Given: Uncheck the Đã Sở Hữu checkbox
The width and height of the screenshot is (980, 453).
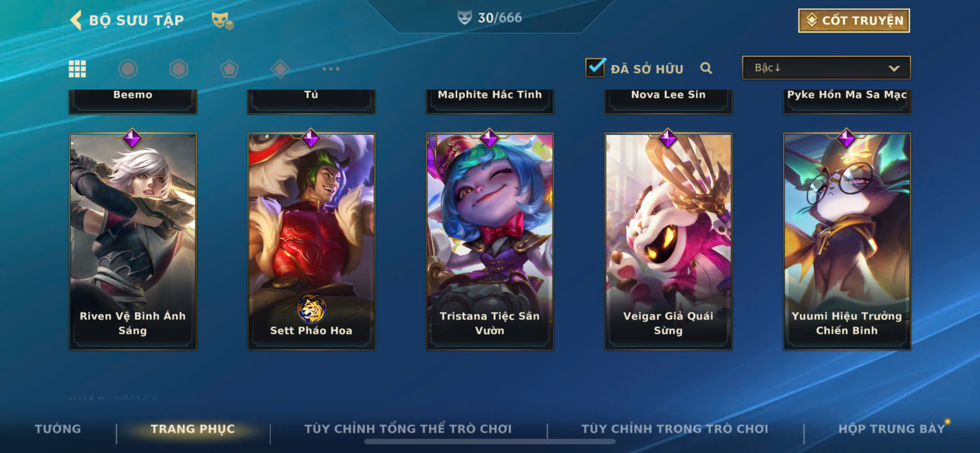Looking at the screenshot, I should [595, 67].
